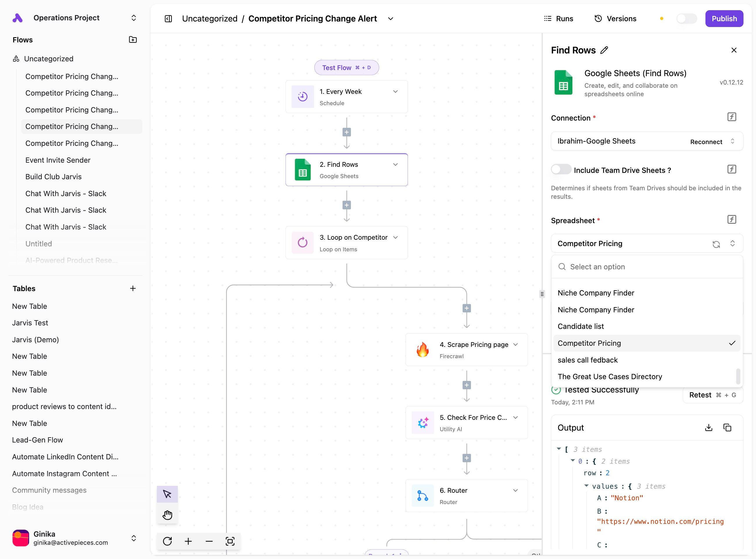Collapse the sidebar using the panel icon
This screenshot has width=756, height=559.
tap(168, 19)
